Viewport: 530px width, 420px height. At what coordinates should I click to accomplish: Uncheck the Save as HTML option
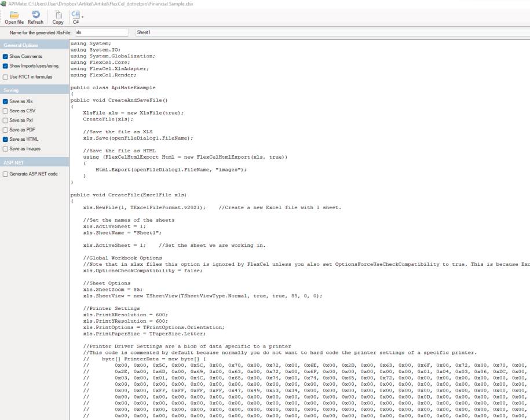[5, 139]
